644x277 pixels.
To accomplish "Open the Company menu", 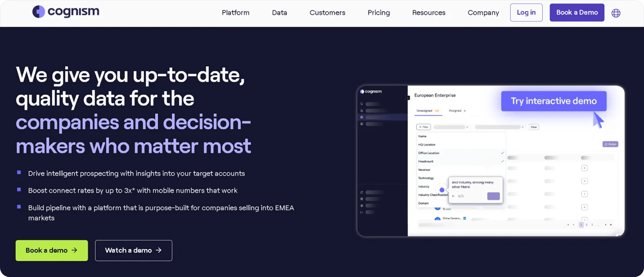I will pyautogui.click(x=483, y=12).
